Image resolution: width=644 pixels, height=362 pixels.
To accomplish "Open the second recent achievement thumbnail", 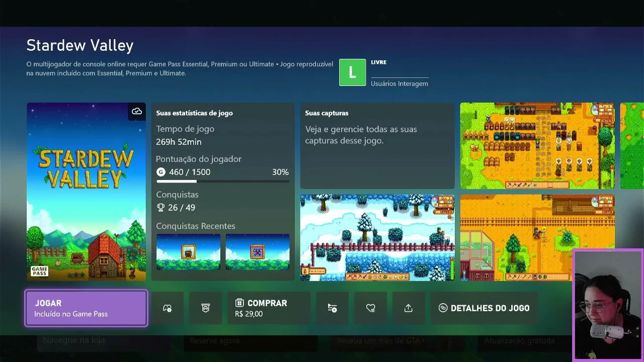I will tap(258, 252).
